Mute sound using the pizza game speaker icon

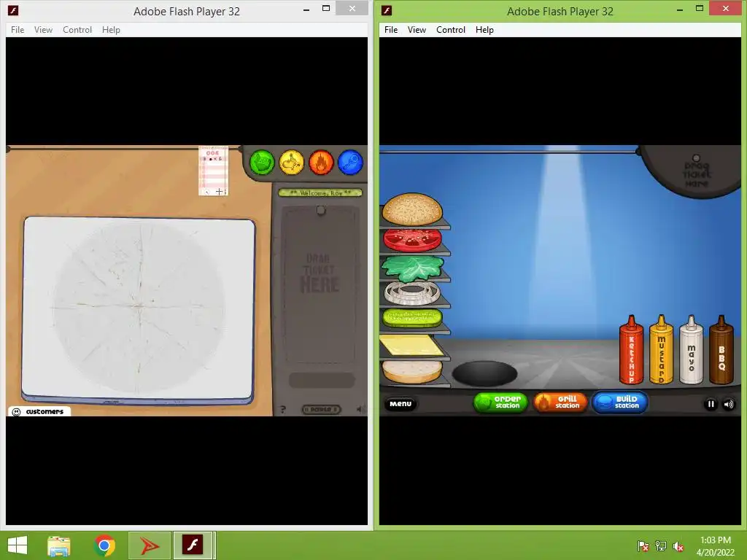point(361,409)
